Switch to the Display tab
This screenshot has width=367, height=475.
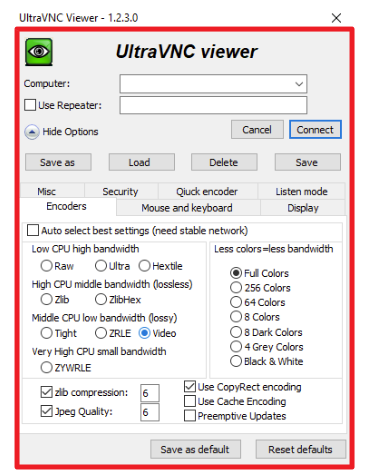pyautogui.click(x=303, y=208)
